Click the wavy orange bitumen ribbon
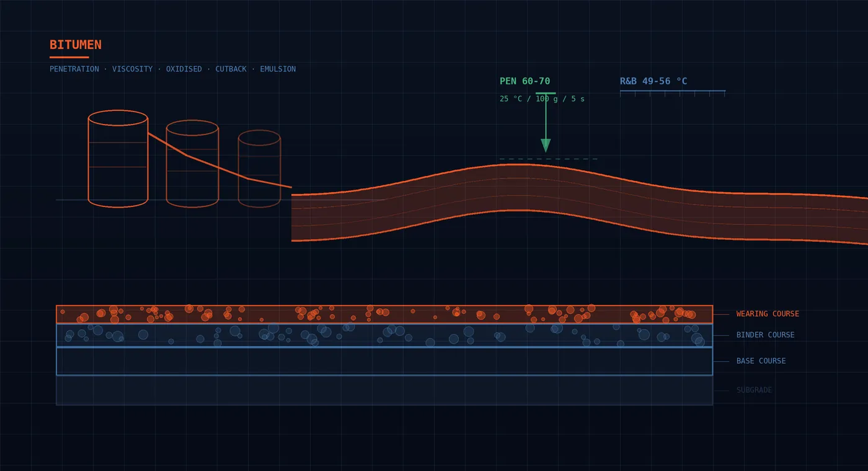Image resolution: width=868 pixels, height=471 pixels. 580,203
